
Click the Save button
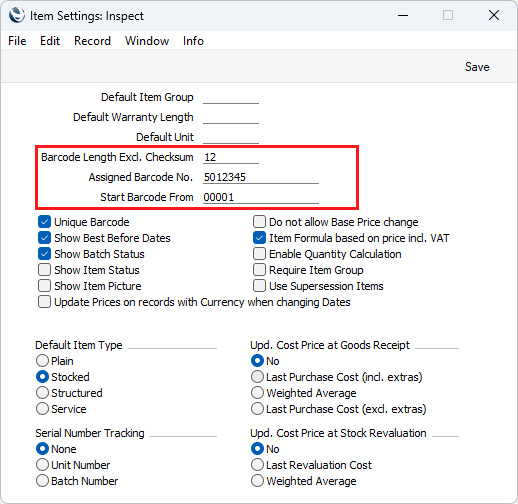(477, 67)
